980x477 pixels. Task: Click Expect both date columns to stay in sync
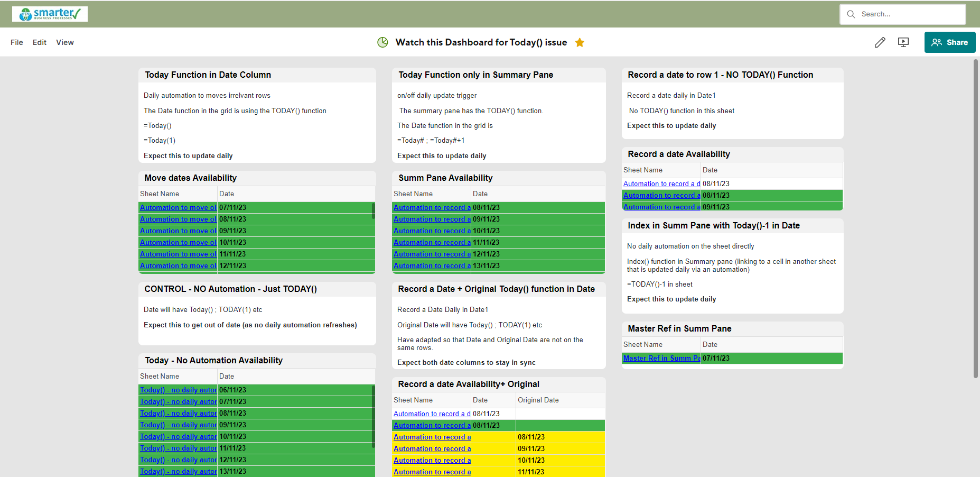tap(466, 363)
